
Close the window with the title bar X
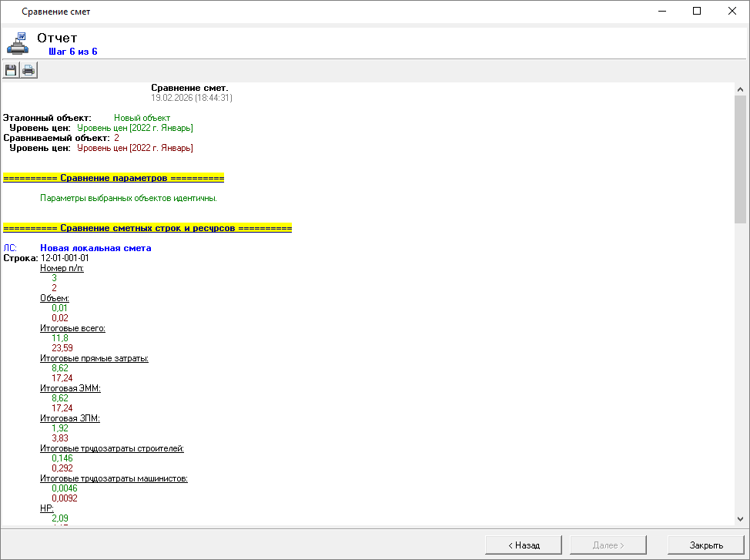coord(732,12)
